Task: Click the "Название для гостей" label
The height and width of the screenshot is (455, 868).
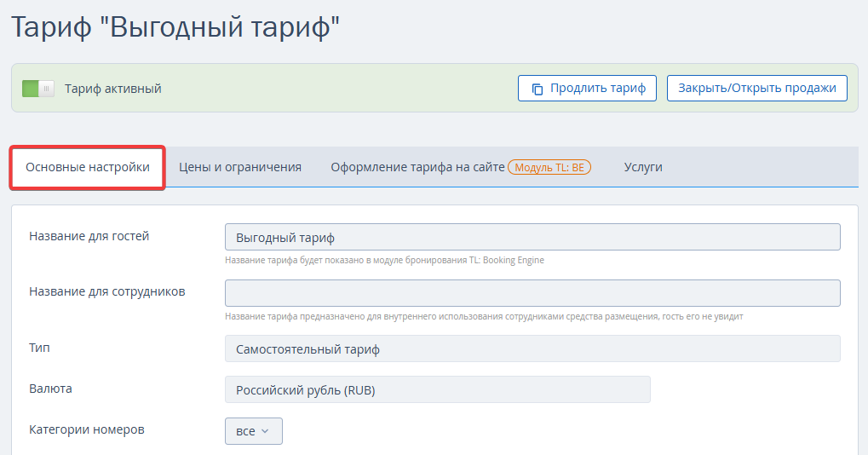Action: tap(89, 236)
